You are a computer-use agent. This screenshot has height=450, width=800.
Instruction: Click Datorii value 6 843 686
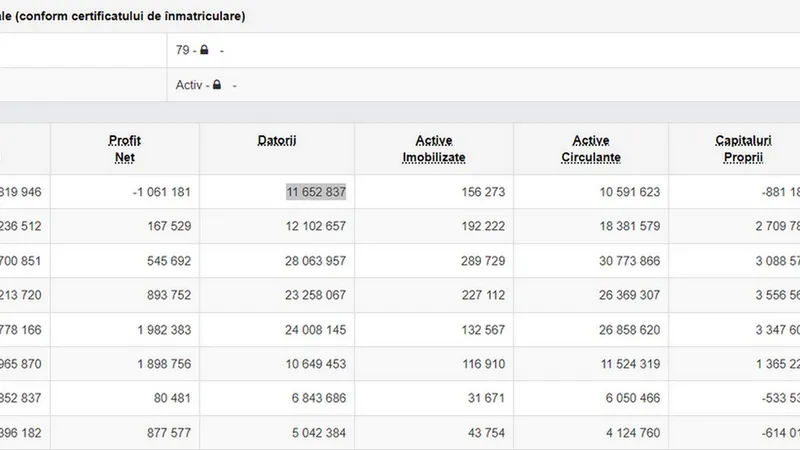tap(319, 398)
